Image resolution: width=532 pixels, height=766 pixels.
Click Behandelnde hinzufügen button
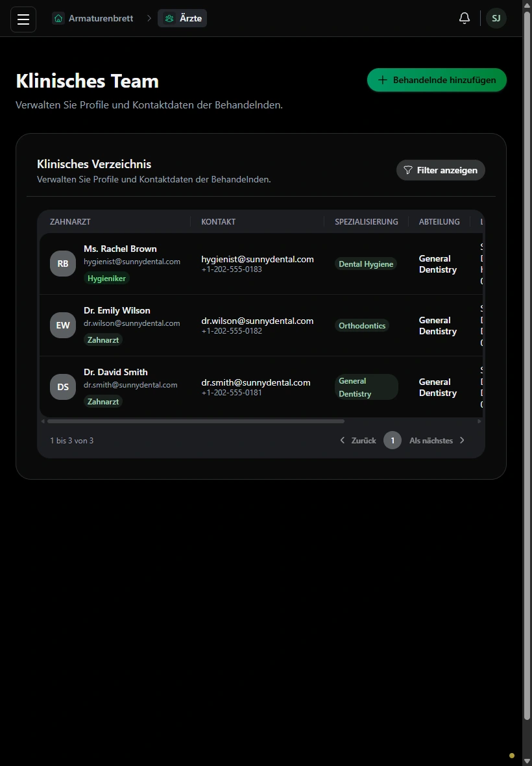[x=437, y=80]
